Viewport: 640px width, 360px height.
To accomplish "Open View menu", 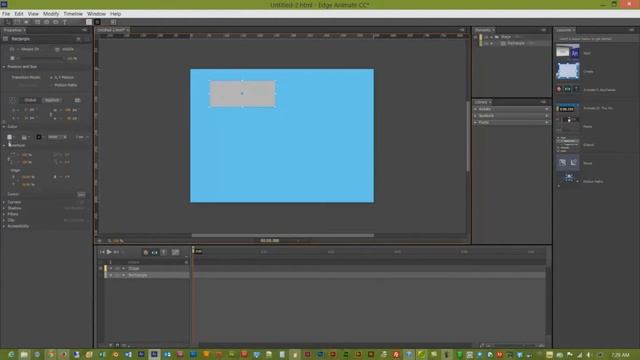I will [x=33, y=13].
